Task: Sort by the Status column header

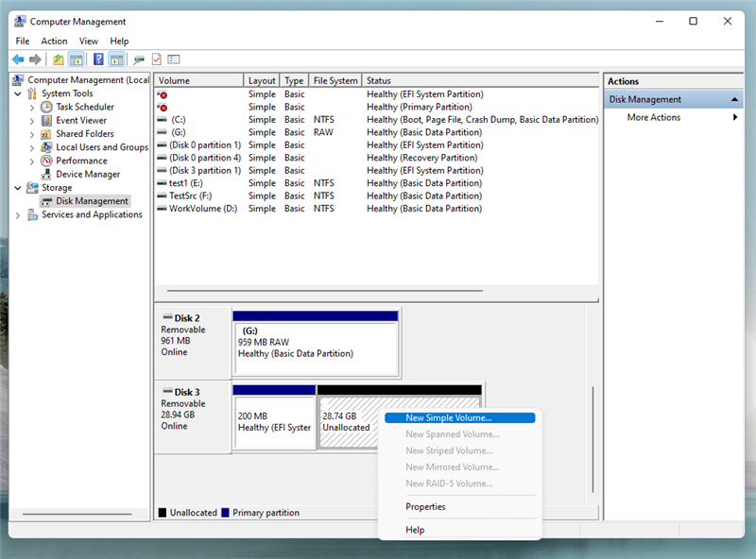Action: tap(481, 80)
